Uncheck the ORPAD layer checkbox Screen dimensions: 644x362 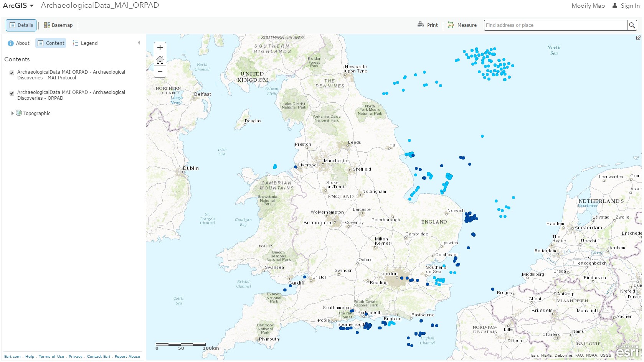pos(12,93)
